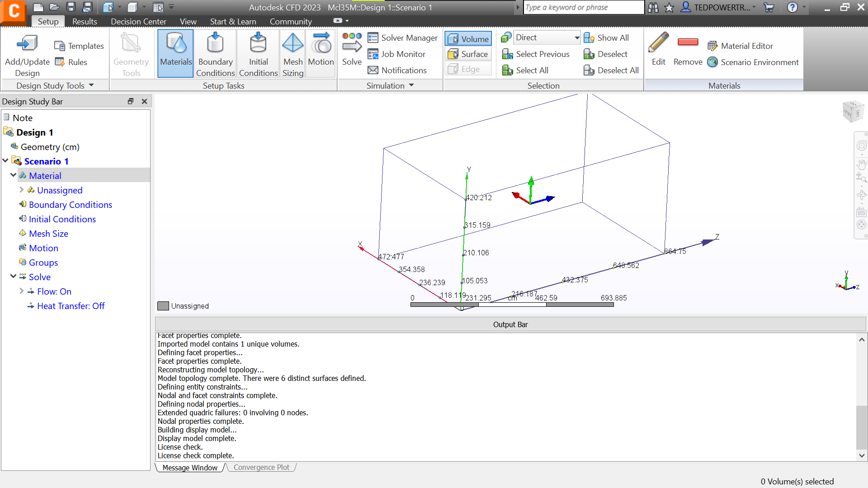Screen dimensions: 868x488
Task: Switch to the Results tab
Action: pos(84,21)
